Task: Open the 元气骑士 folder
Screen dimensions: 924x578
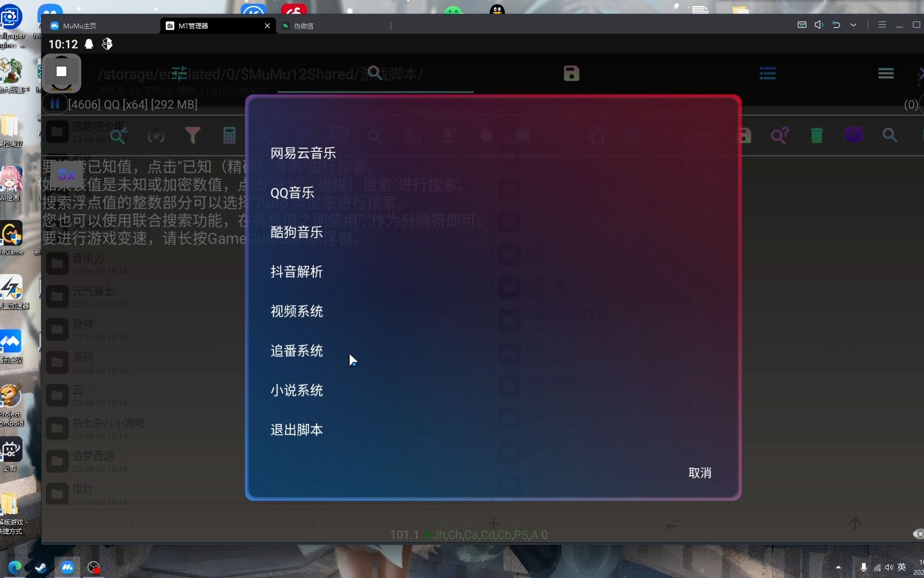Action: tap(144, 296)
